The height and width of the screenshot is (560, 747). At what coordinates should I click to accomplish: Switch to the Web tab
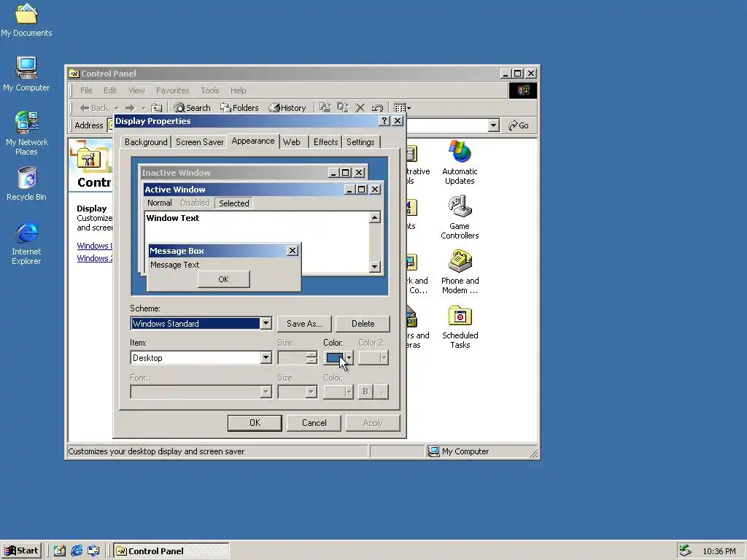(292, 142)
